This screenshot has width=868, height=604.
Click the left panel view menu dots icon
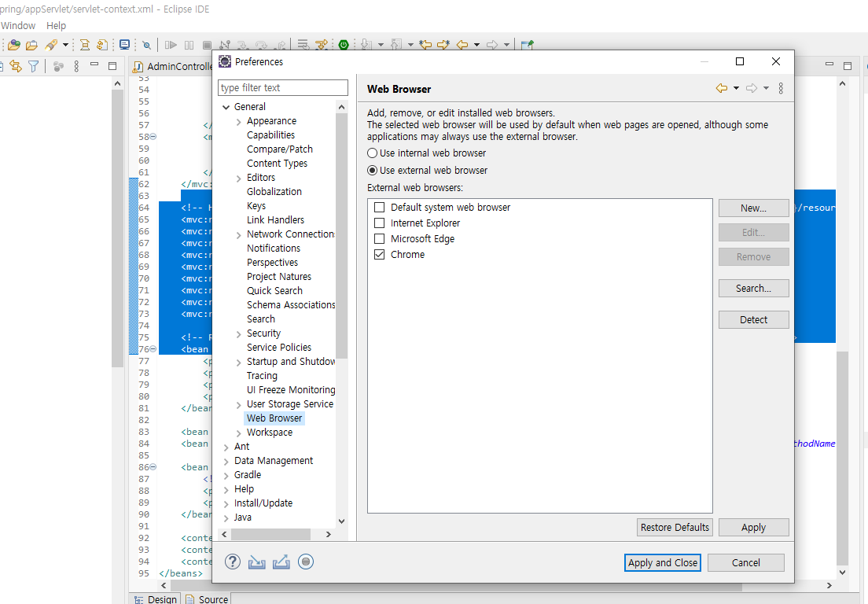(76, 66)
